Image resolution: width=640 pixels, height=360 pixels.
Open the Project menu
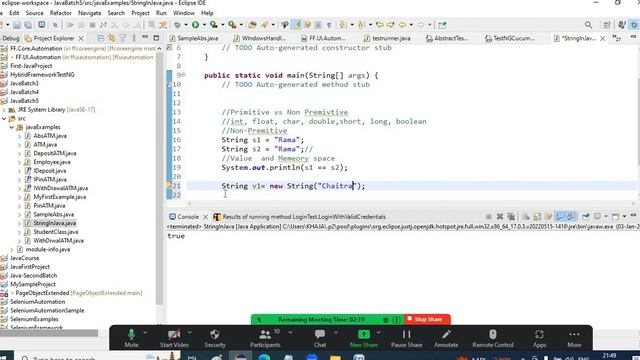pos(140,13)
